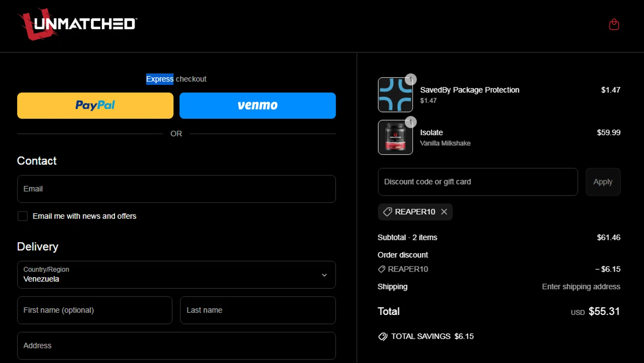Click the $59.99 Isolate price

(x=608, y=133)
